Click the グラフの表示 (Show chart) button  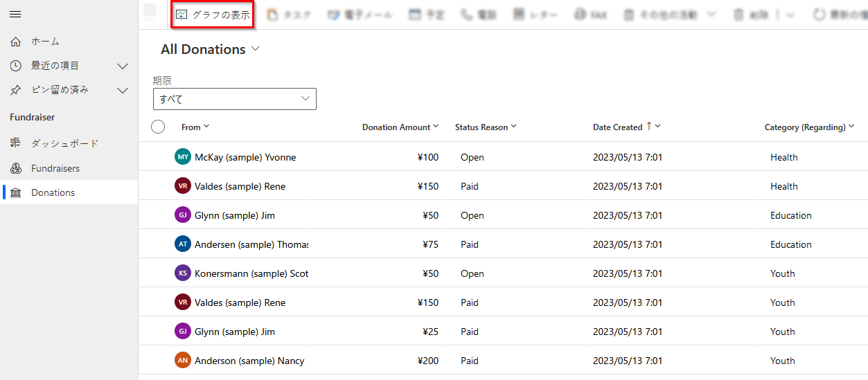coord(213,15)
